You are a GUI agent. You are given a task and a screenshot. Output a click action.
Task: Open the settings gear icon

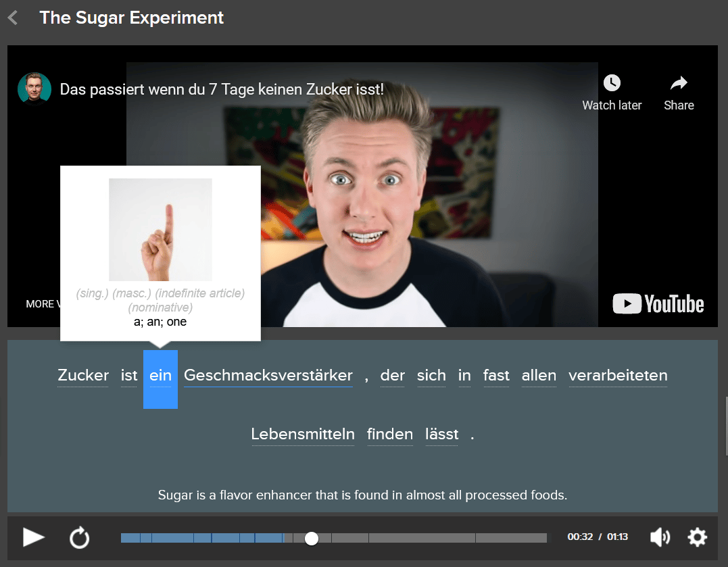[697, 537]
